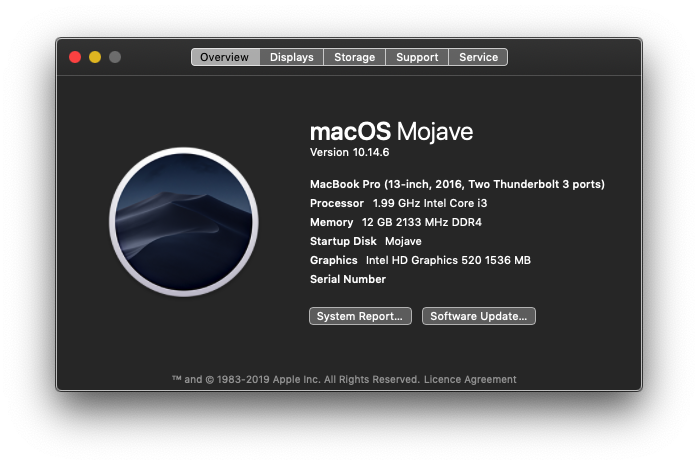
Task: Open the Licence Agreement link
Action: [x=470, y=380]
